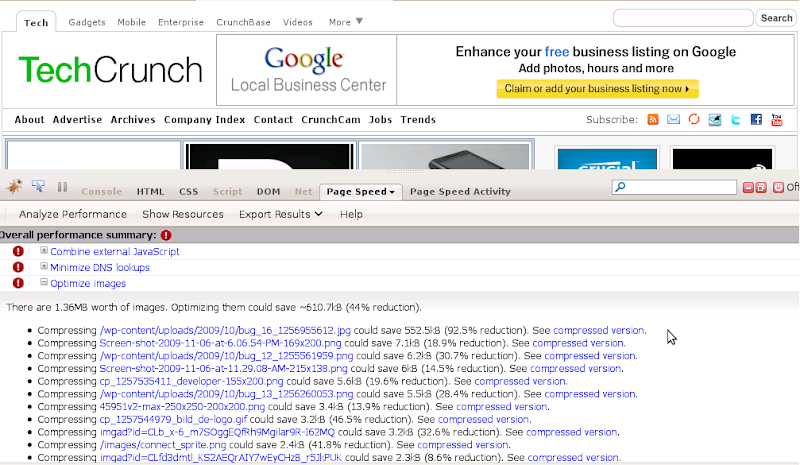The image size is (800, 465).
Task: Expand the Minimize DNS lookups rule
Action: click(x=44, y=266)
